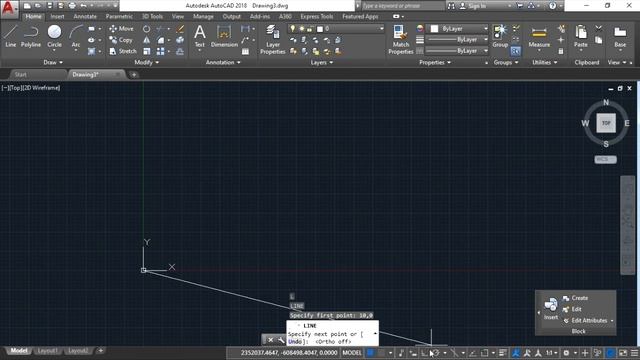Switch to the Layout1 tab
The width and height of the screenshot is (640, 360).
click(x=47, y=351)
